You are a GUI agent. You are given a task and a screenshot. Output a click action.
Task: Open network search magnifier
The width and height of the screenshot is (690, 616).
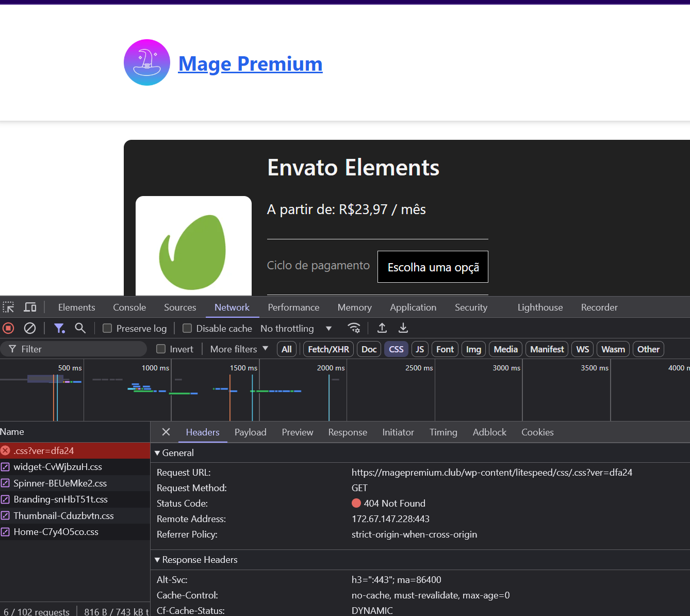[80, 328]
